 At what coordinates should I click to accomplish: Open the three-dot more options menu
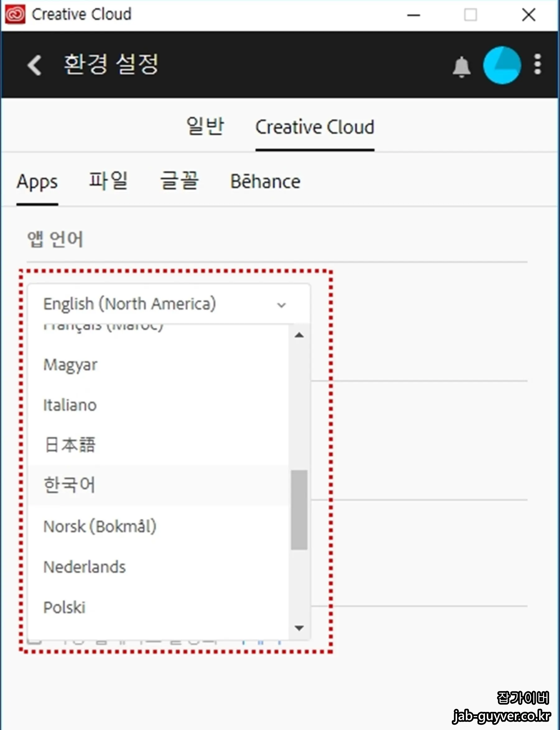click(537, 64)
